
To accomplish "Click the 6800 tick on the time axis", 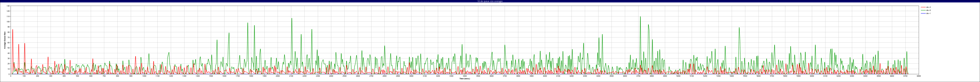I will pos(918,76).
